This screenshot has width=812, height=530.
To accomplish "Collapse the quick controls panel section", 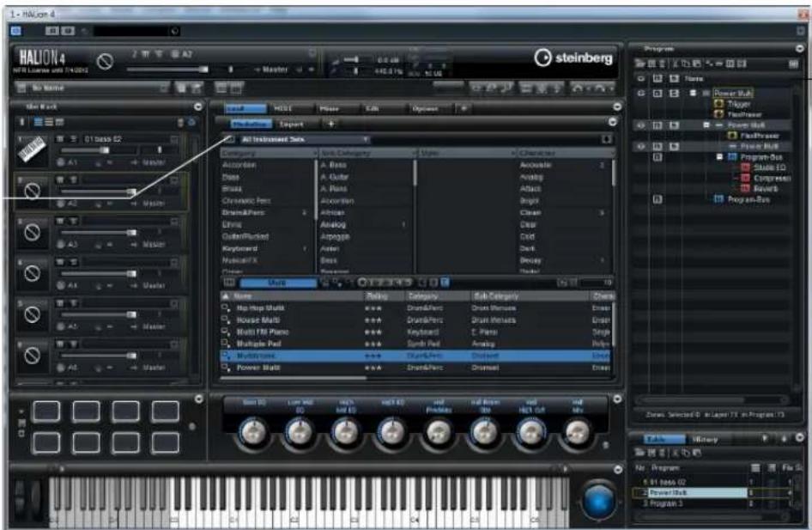I will coord(617,399).
